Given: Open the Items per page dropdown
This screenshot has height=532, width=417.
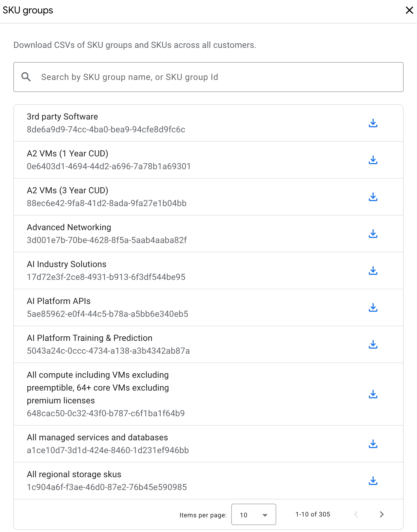Looking at the screenshot, I should (x=253, y=515).
